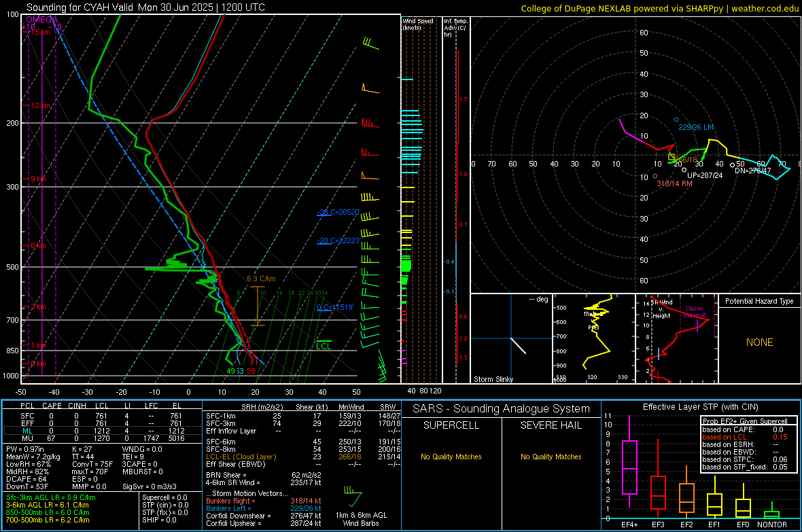Click the Supercell = 0.0 composite value
Viewport: 802px width, 532px height.
pos(164,497)
